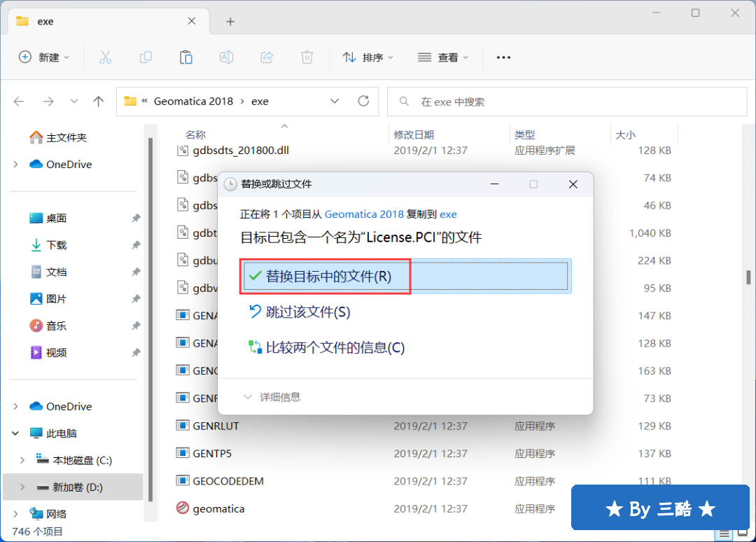Open recent locations dropdown chevron
The height and width of the screenshot is (542, 756).
point(73,102)
